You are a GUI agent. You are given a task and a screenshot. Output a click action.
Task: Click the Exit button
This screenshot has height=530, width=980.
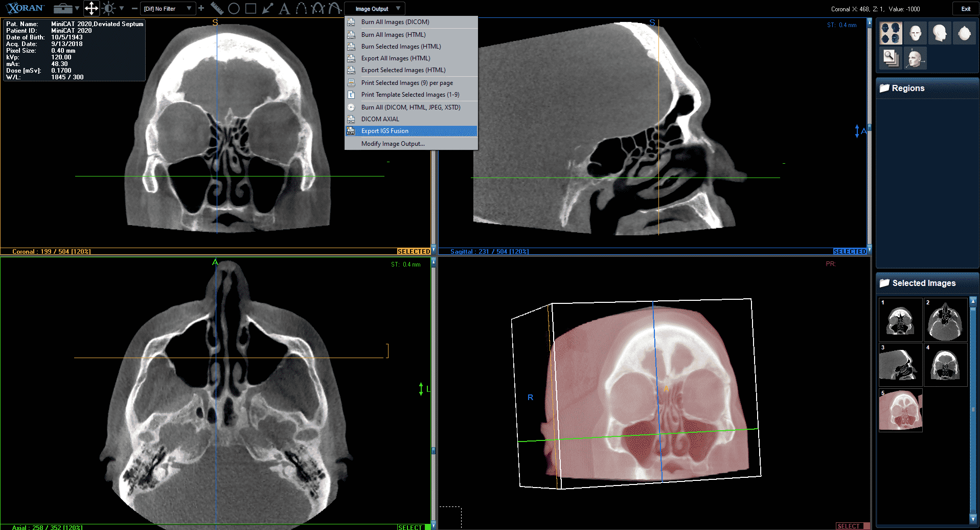pyautogui.click(x=965, y=9)
